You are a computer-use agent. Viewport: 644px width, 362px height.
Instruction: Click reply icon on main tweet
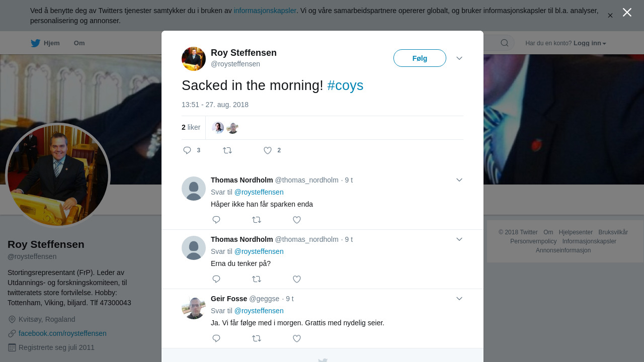[187, 150]
